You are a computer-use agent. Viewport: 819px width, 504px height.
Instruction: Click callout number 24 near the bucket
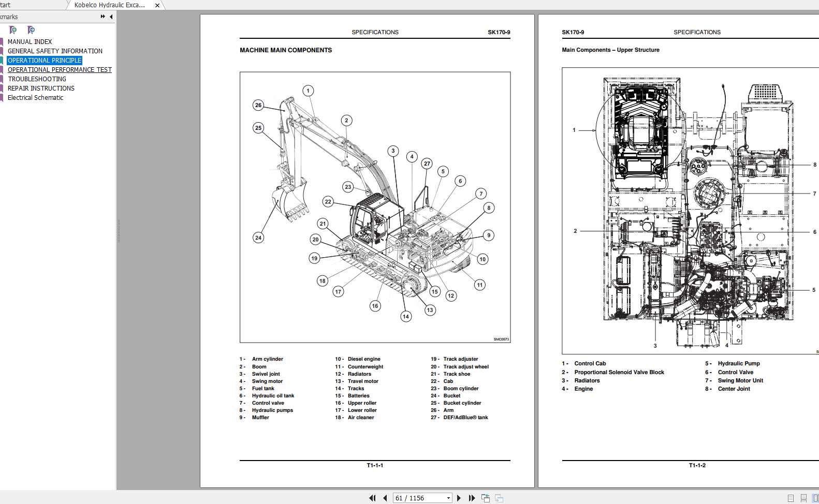pyautogui.click(x=258, y=238)
